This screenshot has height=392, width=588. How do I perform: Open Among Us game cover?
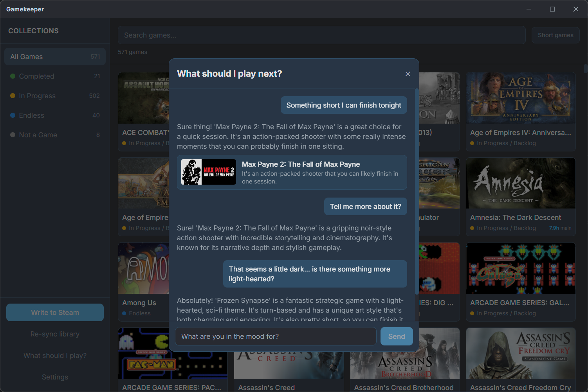click(144, 268)
